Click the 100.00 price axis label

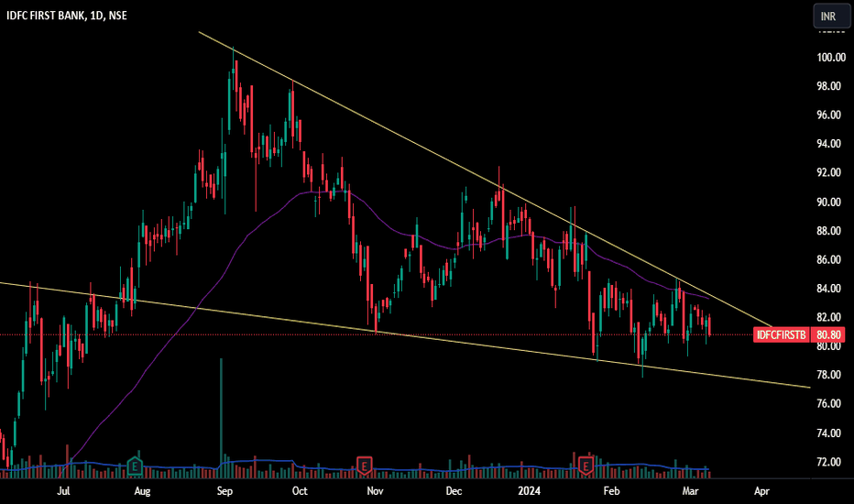831,57
